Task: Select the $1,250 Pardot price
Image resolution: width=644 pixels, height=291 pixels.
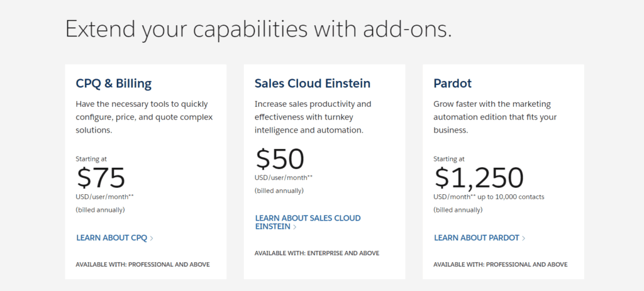Action: pyautogui.click(x=479, y=178)
